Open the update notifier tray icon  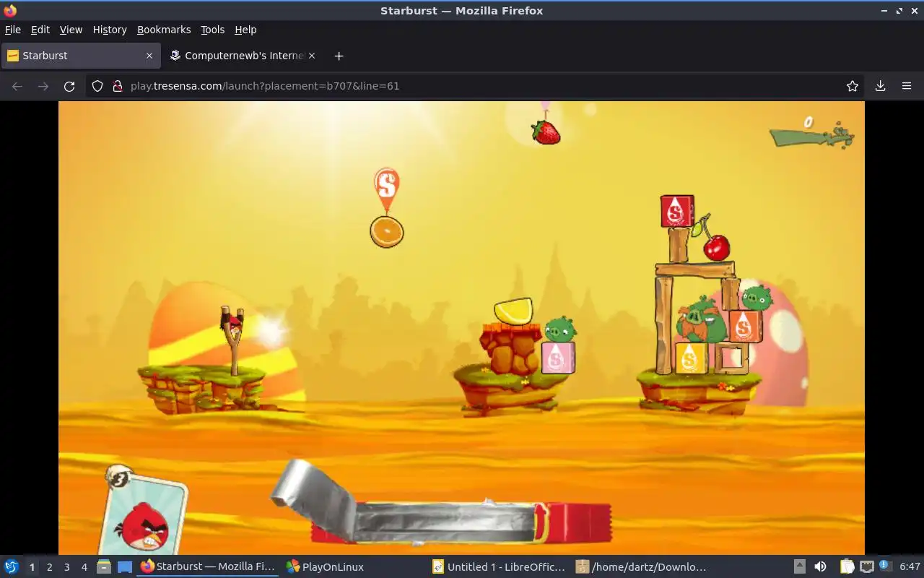886,567
